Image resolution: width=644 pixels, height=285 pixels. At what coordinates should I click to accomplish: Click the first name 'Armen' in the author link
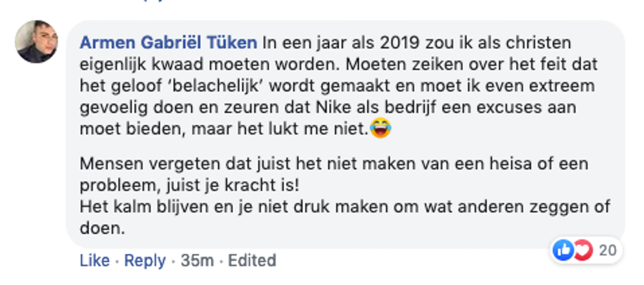(x=107, y=43)
